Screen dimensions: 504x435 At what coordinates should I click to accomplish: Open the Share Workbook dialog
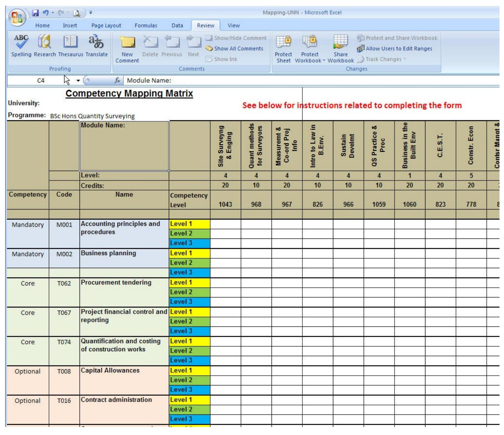click(340, 48)
